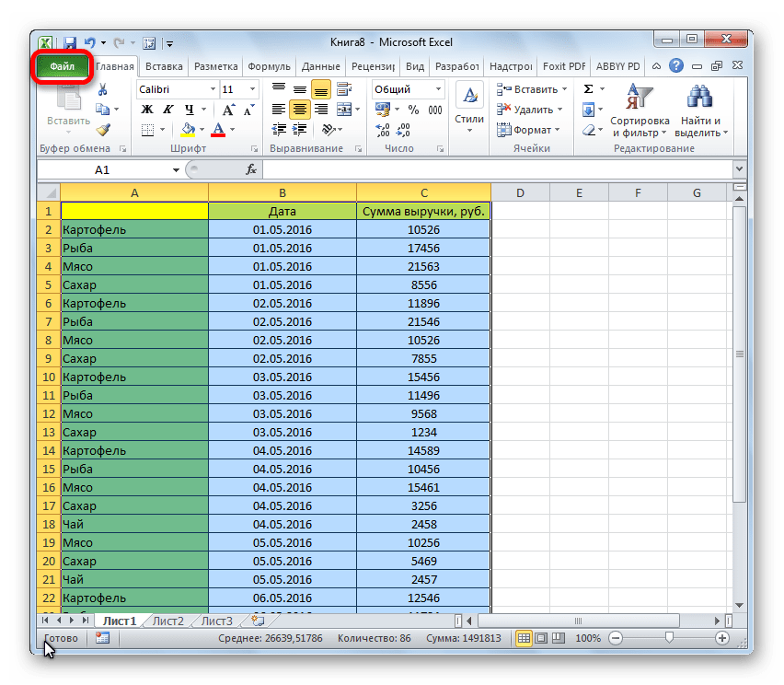Toggle center horizontal alignment
Image resolution: width=784 pixels, height=685 pixels.
300,110
